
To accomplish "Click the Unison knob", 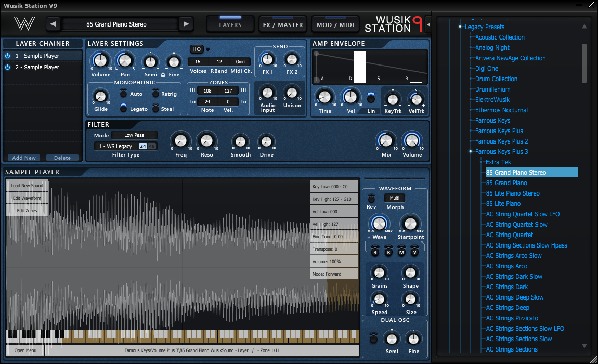I will click(292, 93).
